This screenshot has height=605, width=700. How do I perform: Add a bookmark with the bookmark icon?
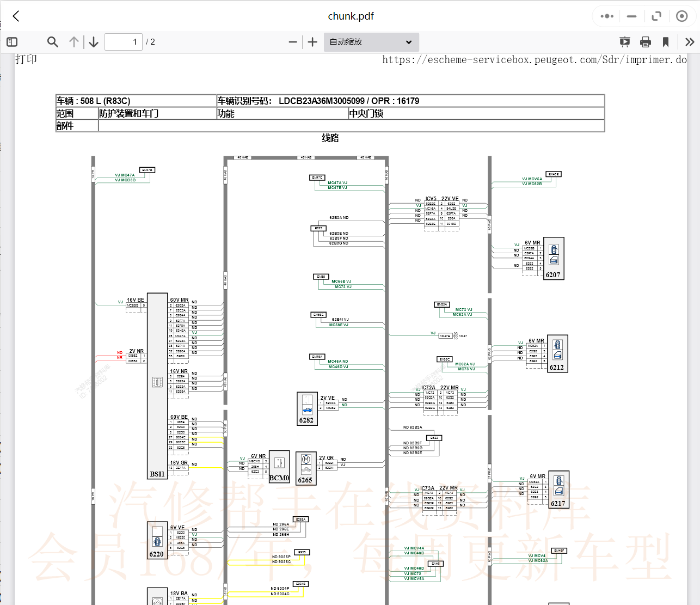[666, 41]
